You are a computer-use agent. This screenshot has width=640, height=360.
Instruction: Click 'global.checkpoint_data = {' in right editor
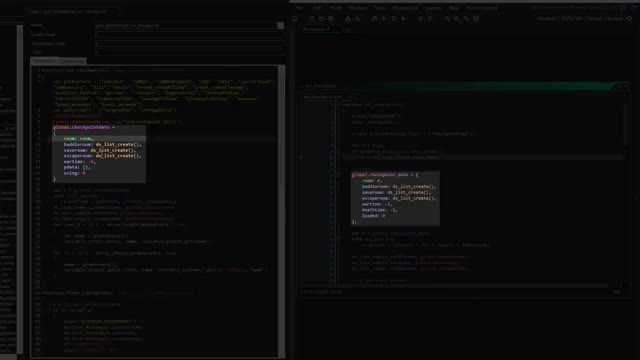point(385,175)
